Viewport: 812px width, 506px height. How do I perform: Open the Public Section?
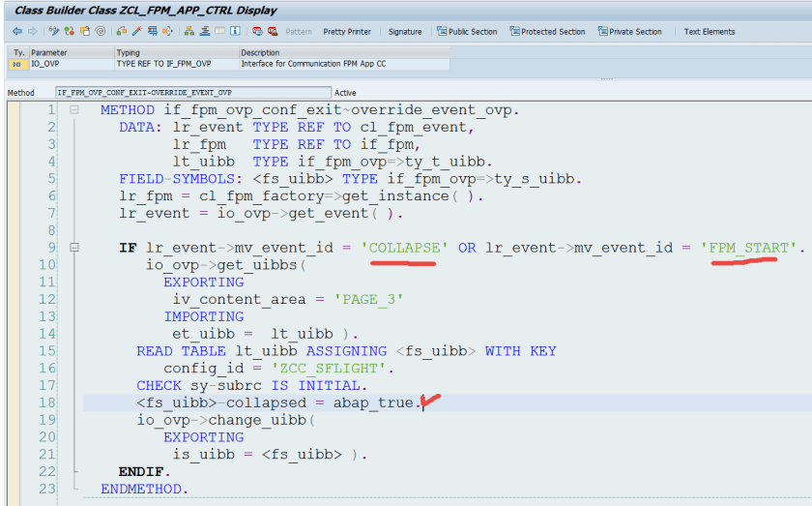pos(467,32)
